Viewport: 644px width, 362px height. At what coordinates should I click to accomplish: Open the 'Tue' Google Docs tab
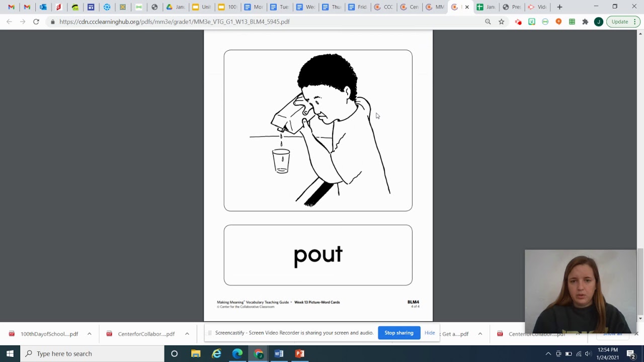point(279,7)
